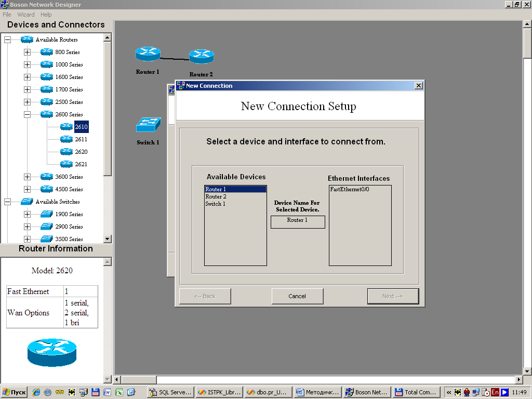Switch to Методичка Word taskbar window
The width and height of the screenshot is (532, 399).
pos(318,392)
